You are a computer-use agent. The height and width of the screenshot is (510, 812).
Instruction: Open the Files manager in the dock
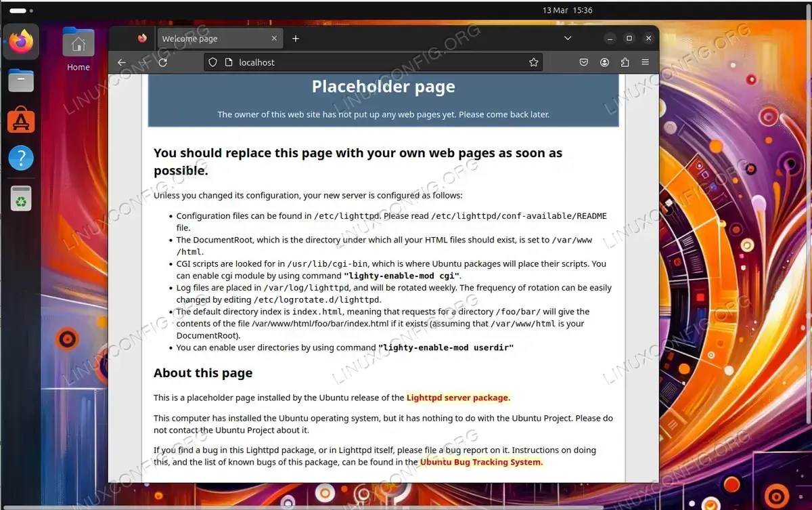pyautogui.click(x=21, y=81)
